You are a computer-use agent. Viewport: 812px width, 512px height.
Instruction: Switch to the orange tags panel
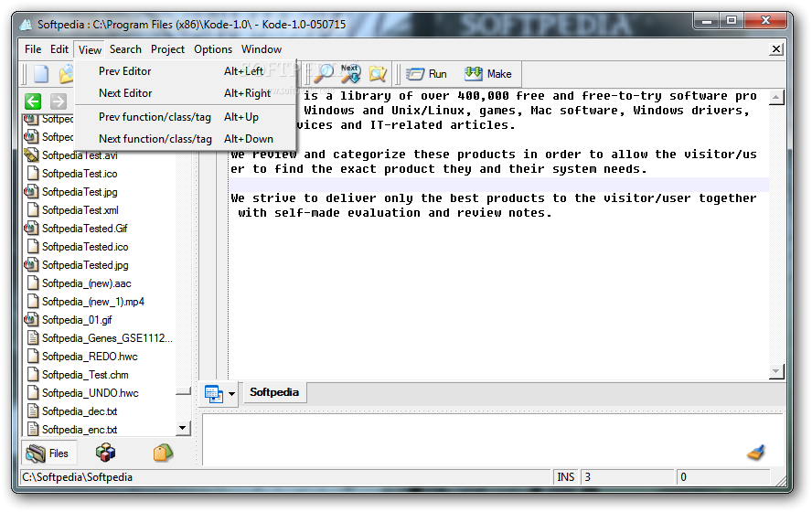(x=163, y=453)
